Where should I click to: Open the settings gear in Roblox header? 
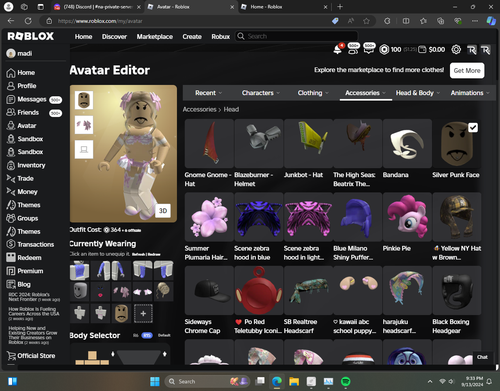pos(456,50)
